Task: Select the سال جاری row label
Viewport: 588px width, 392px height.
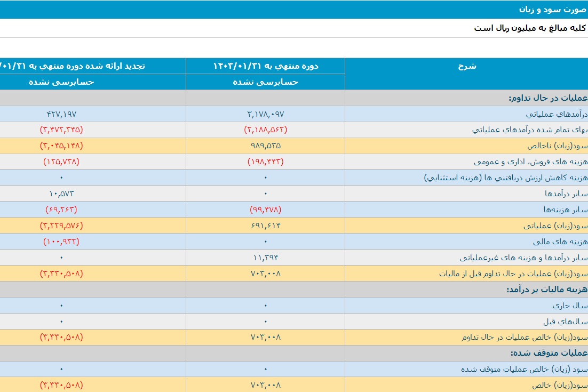Action: (570, 306)
